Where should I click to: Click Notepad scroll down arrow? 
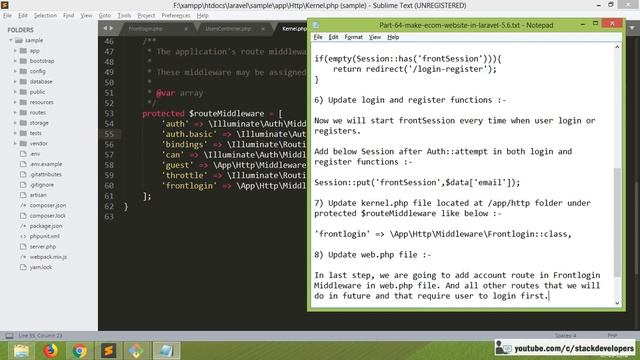click(x=617, y=303)
